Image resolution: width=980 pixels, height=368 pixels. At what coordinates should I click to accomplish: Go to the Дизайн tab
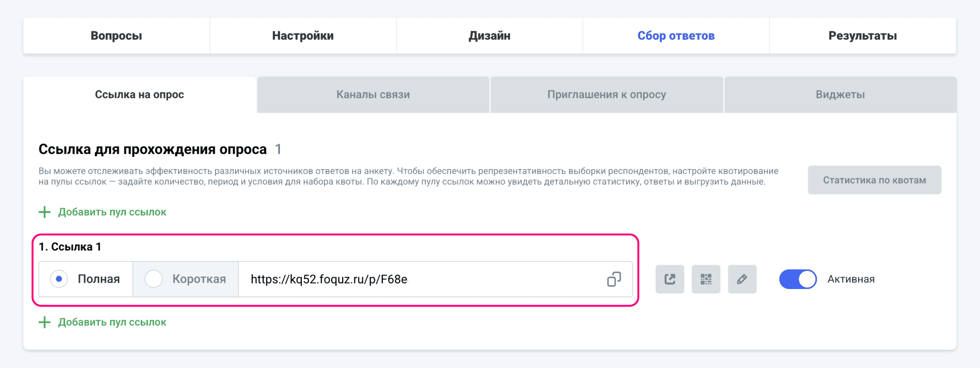(490, 36)
